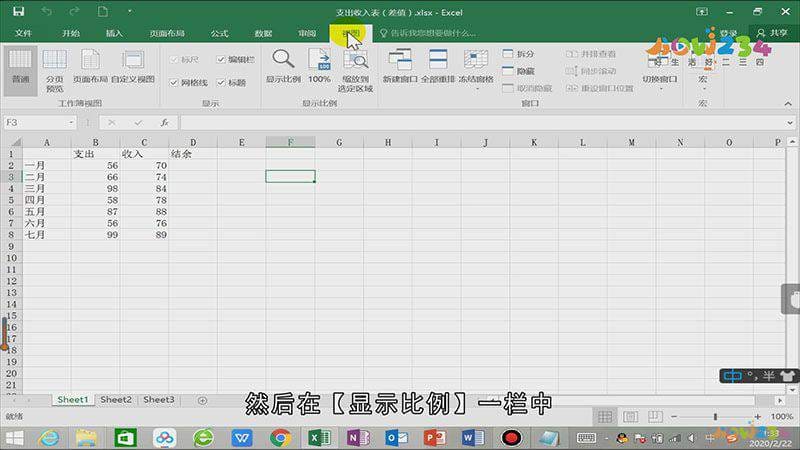This screenshot has width=800, height=450.
Task: Open the Data (数据) tab
Action: (263, 33)
